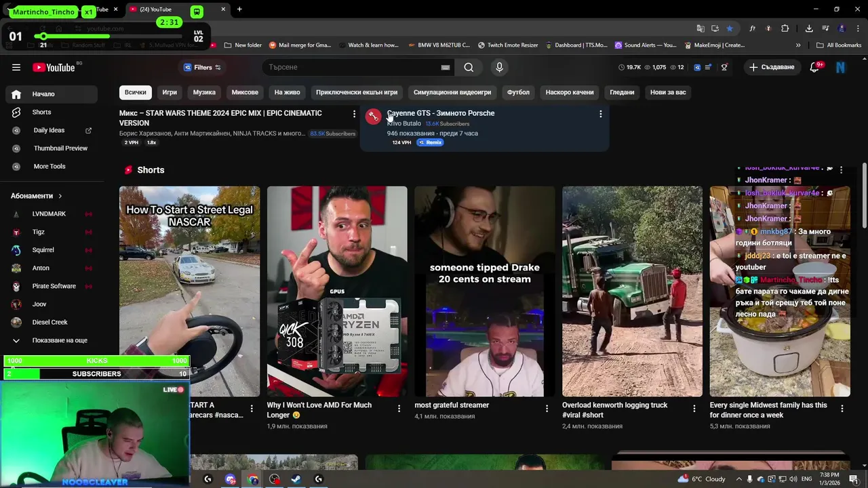This screenshot has width=868, height=488.
Task: Open the Twitch Emote Resizer bookmark
Action: tap(508, 45)
